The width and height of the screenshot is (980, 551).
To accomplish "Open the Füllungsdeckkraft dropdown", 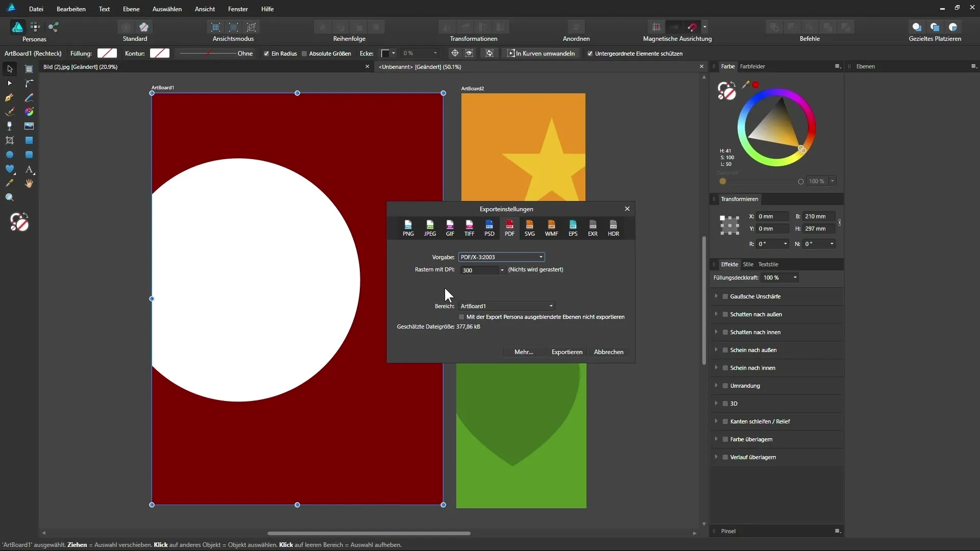I will pyautogui.click(x=795, y=278).
